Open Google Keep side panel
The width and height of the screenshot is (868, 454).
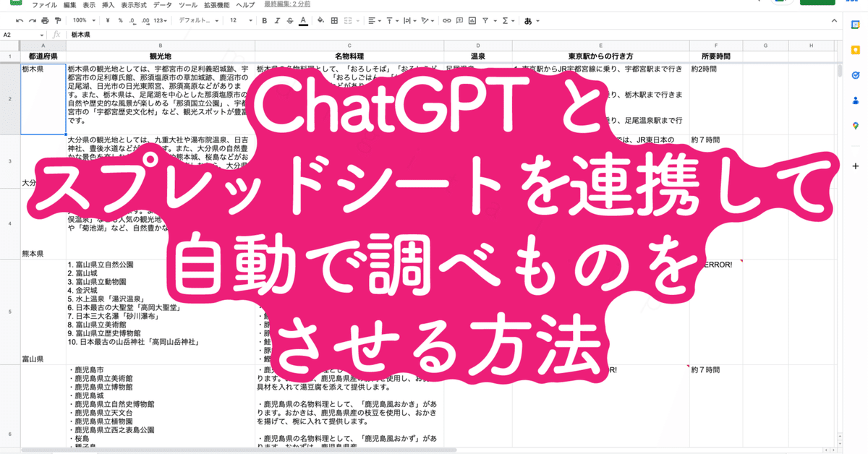click(856, 48)
